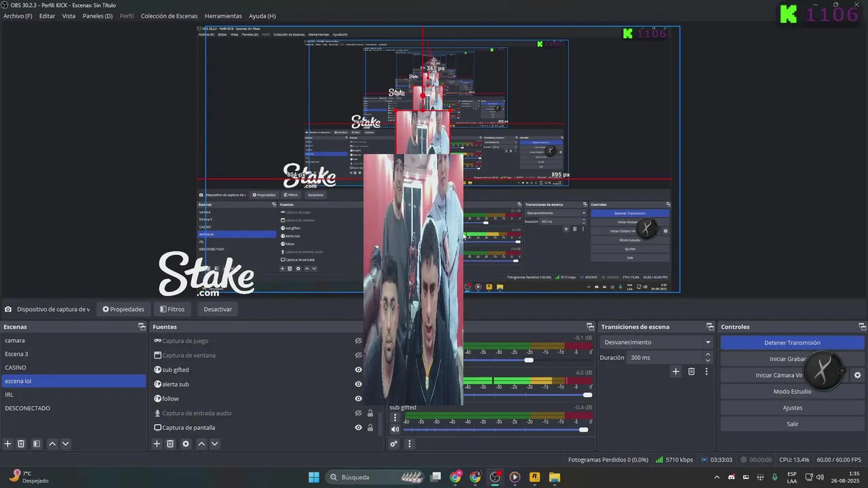This screenshot has width=868, height=488.
Task: Open virtual camera settings gear
Action: click(858, 375)
